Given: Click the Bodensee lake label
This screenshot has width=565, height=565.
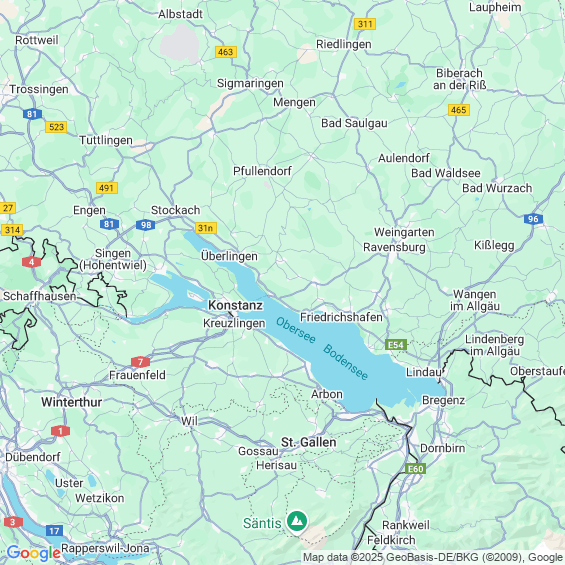Looking at the screenshot, I should (x=346, y=362).
